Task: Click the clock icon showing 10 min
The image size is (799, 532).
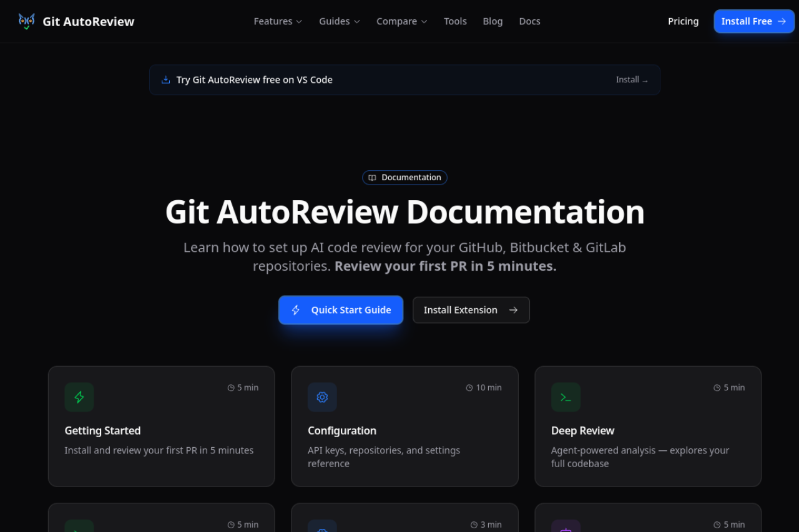Action: click(x=469, y=387)
